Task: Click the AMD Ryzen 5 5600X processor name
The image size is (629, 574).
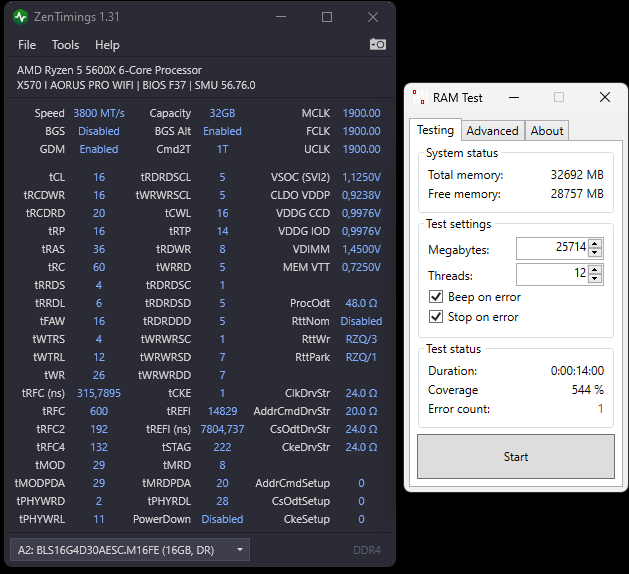Action: [x=109, y=70]
